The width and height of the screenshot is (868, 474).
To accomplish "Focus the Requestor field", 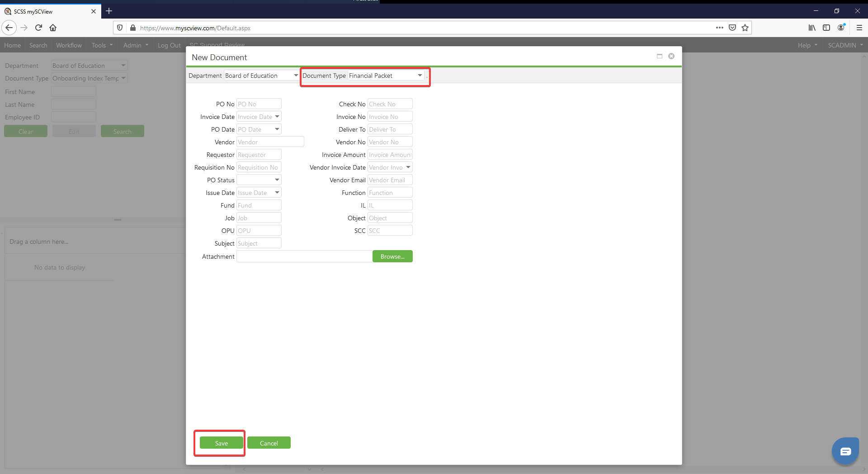I will [259, 155].
